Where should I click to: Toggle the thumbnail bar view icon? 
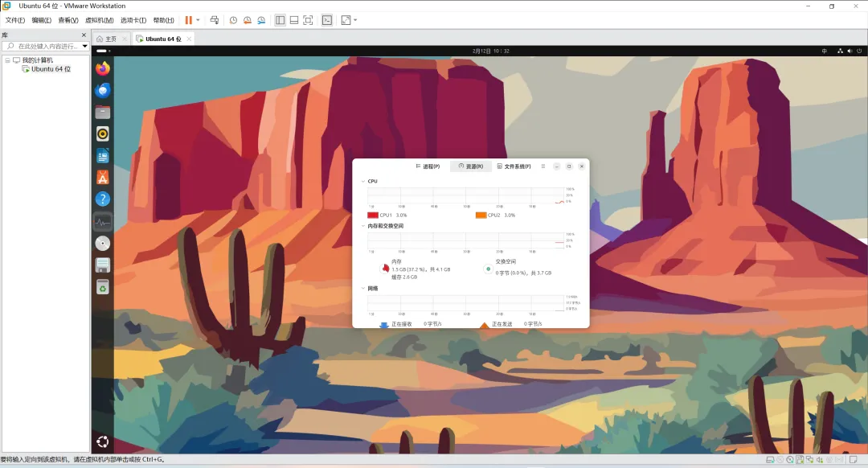coord(294,20)
